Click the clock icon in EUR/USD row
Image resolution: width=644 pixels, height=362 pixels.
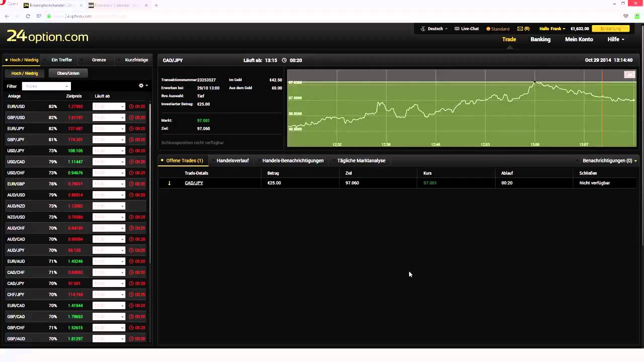click(x=131, y=107)
